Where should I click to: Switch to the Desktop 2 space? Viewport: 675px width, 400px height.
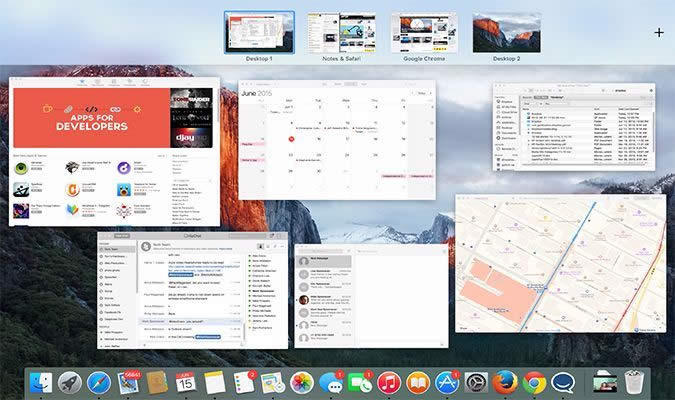[x=507, y=32]
